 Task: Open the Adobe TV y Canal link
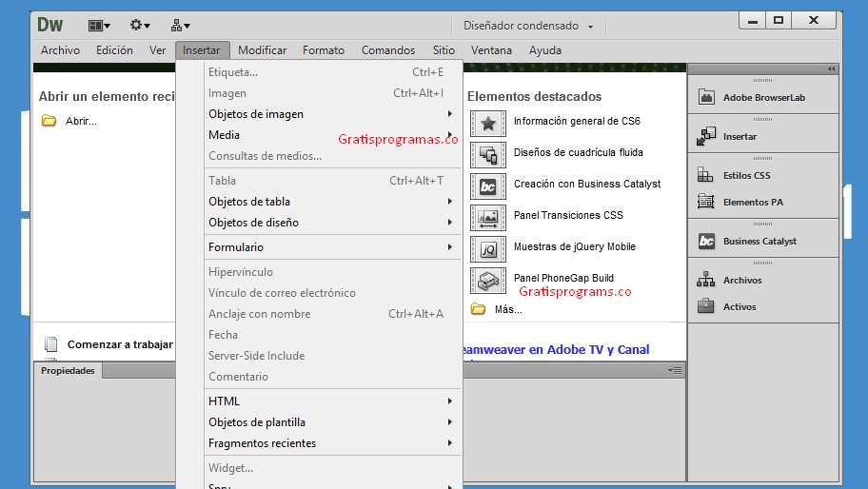point(556,350)
